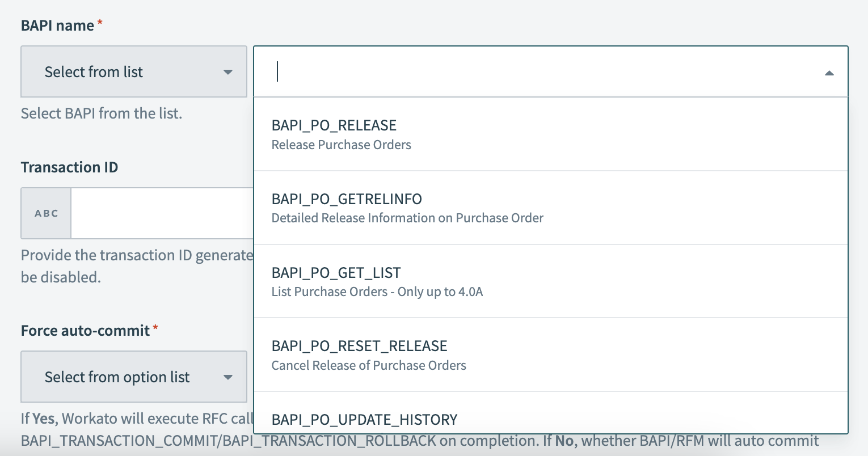
Task: Open the BAPI name selection mode dropdown
Action: pyautogui.click(x=133, y=71)
